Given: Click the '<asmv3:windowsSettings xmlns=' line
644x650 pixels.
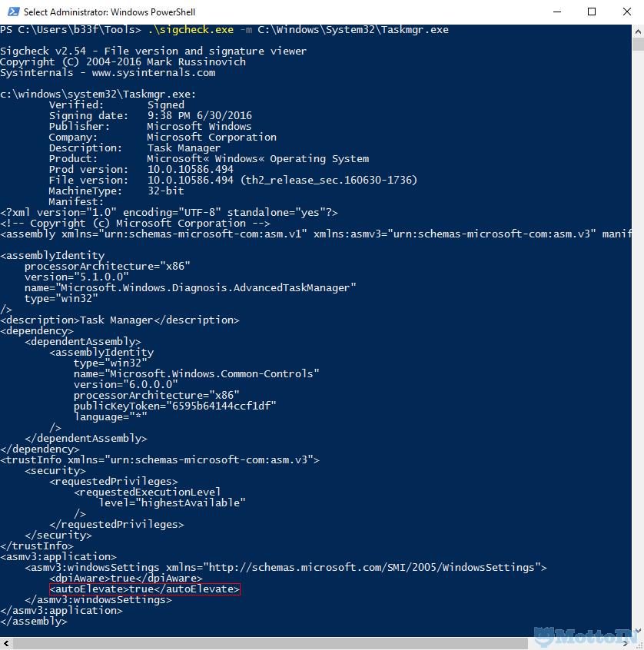Looking at the screenshot, I should click(x=286, y=568).
